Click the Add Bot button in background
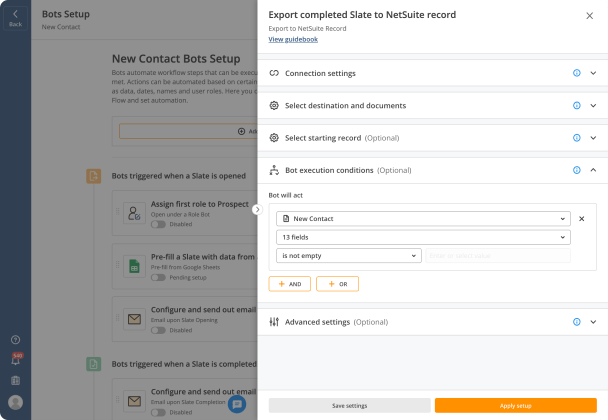 [188, 131]
